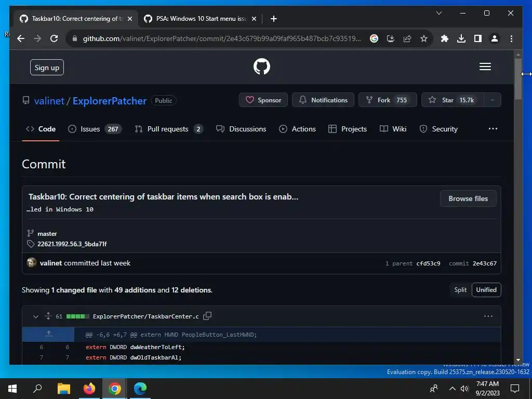
Task: Open the Chrome profile avatar
Action: pos(495,38)
